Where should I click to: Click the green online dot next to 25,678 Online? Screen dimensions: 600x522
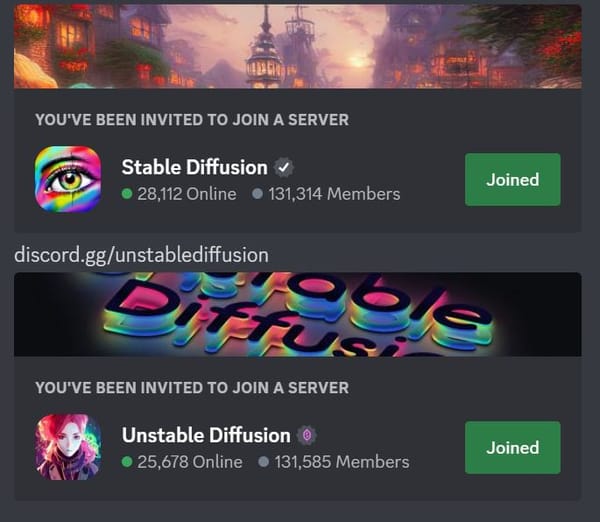[x=127, y=462]
